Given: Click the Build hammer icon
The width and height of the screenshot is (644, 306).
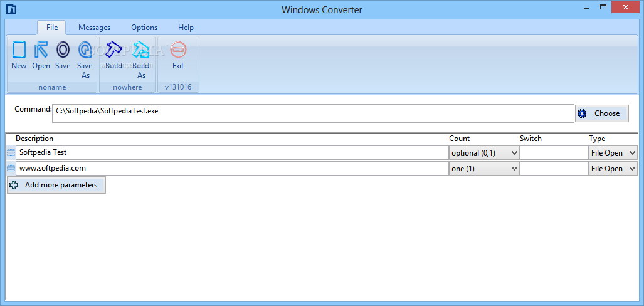Looking at the screenshot, I should (x=113, y=50).
